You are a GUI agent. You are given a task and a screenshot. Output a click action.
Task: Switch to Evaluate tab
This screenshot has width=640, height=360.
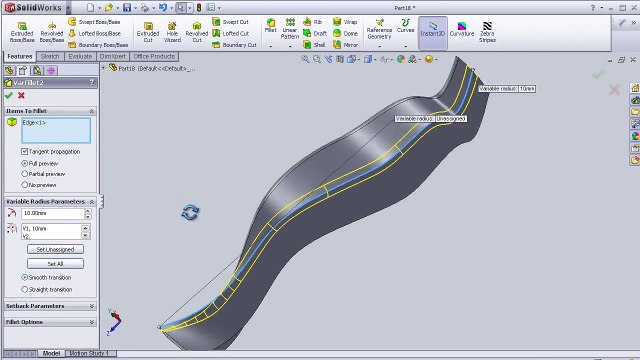80,56
